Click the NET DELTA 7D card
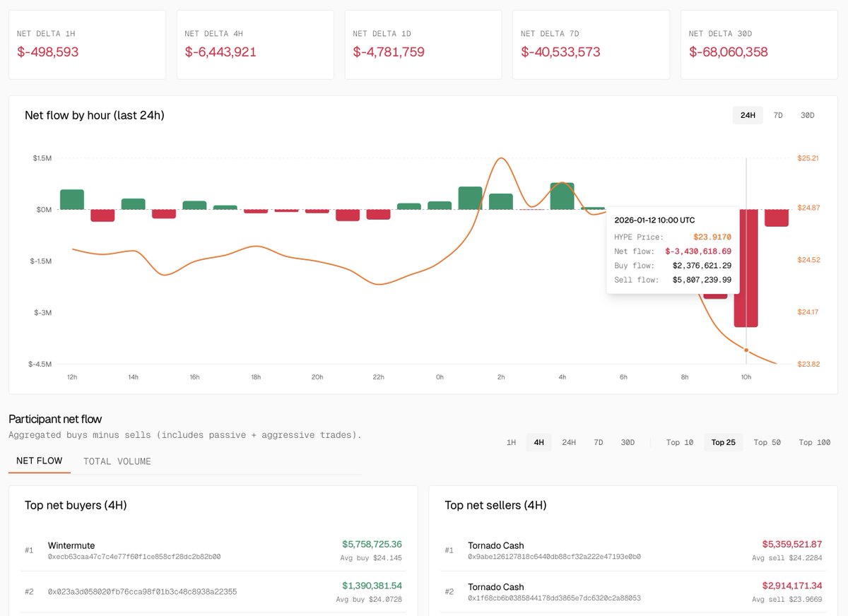 [591, 45]
